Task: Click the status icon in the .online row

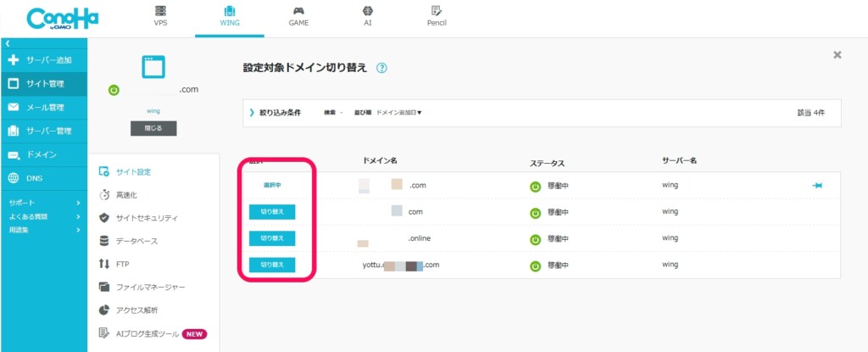Action: click(536, 239)
